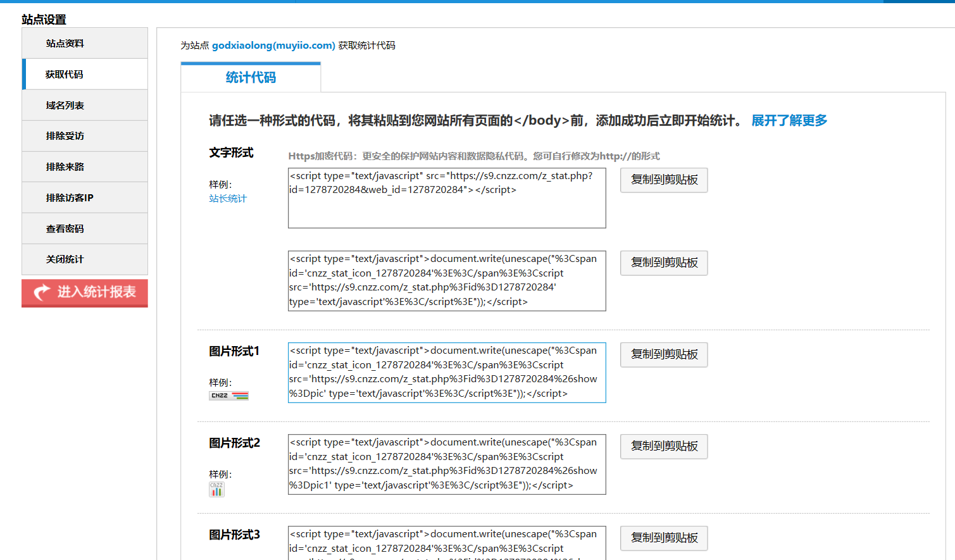Click into the first 文字形式 script code box
The height and width of the screenshot is (560, 955).
(x=447, y=198)
